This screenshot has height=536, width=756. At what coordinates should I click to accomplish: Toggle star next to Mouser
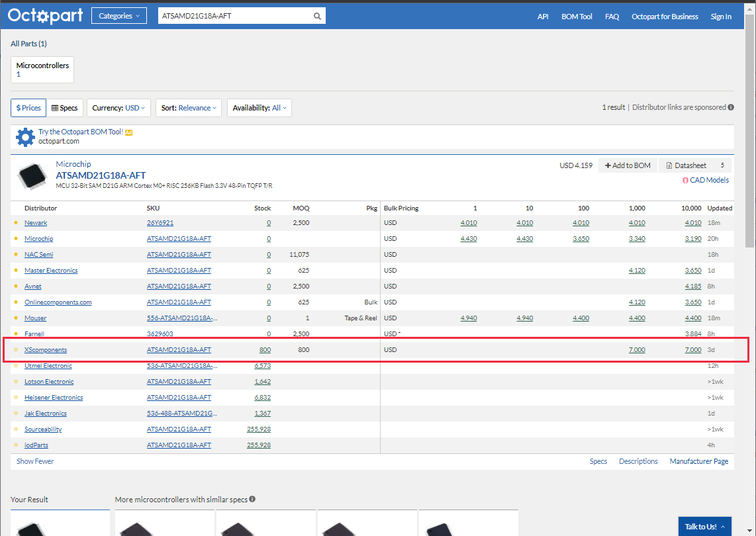pyautogui.click(x=16, y=318)
